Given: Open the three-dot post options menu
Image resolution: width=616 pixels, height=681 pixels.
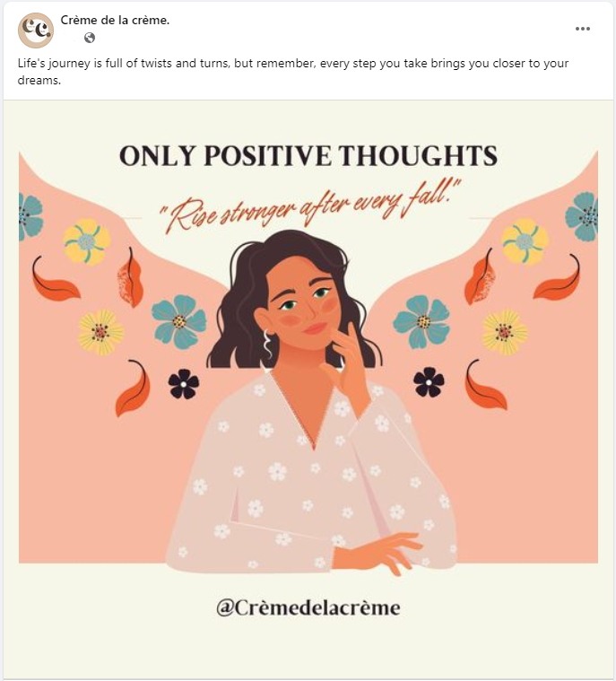Looking at the screenshot, I should point(583,29).
